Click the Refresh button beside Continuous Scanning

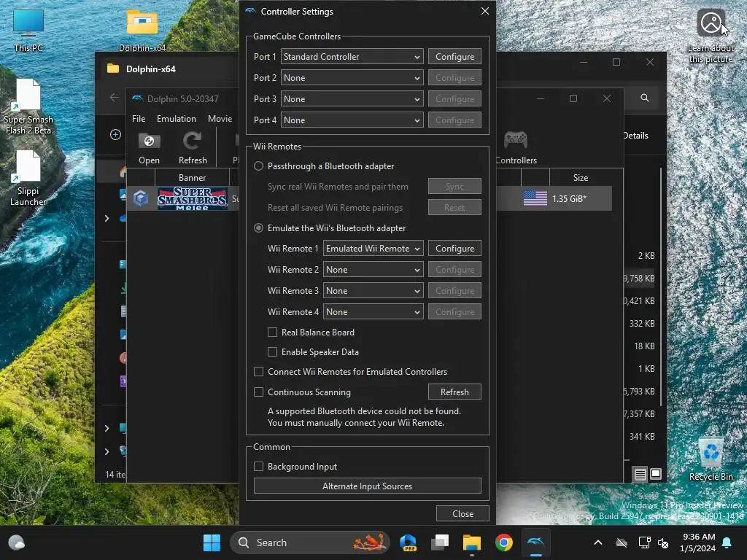(x=454, y=392)
